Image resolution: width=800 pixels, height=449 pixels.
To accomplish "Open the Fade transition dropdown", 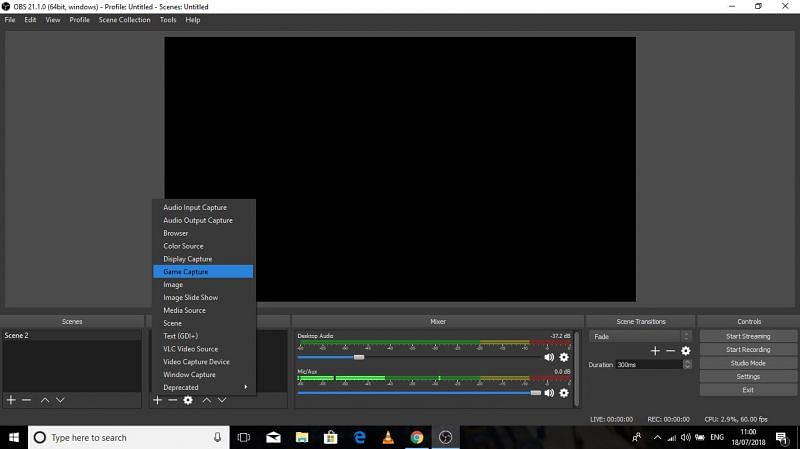I will (x=640, y=336).
